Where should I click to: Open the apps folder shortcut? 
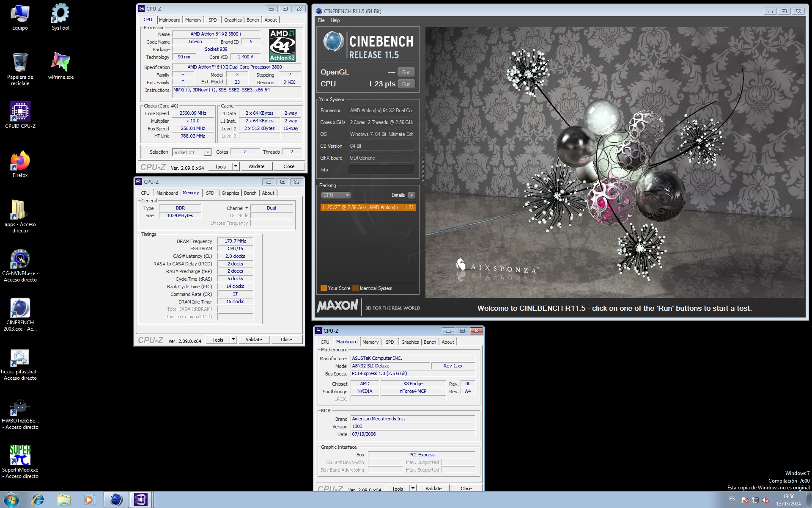point(20,216)
